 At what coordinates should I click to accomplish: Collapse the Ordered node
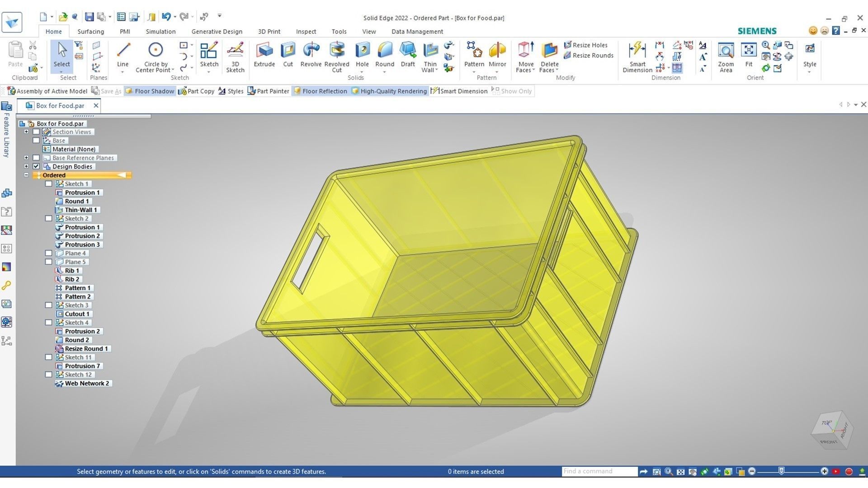click(x=26, y=175)
